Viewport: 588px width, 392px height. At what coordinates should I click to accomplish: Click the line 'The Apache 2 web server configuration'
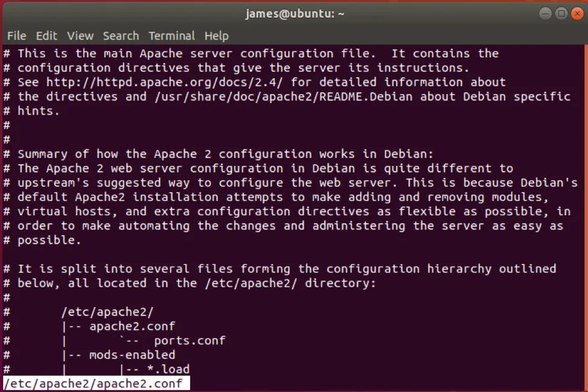(x=258, y=168)
